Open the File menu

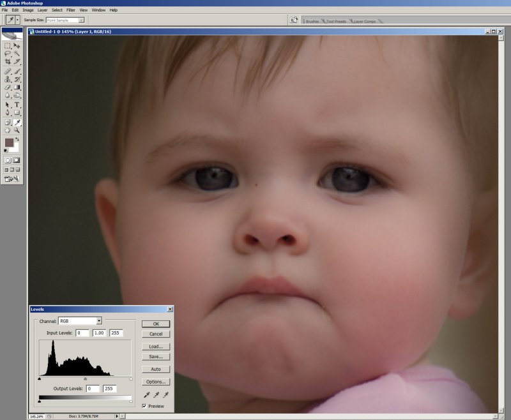click(4, 10)
